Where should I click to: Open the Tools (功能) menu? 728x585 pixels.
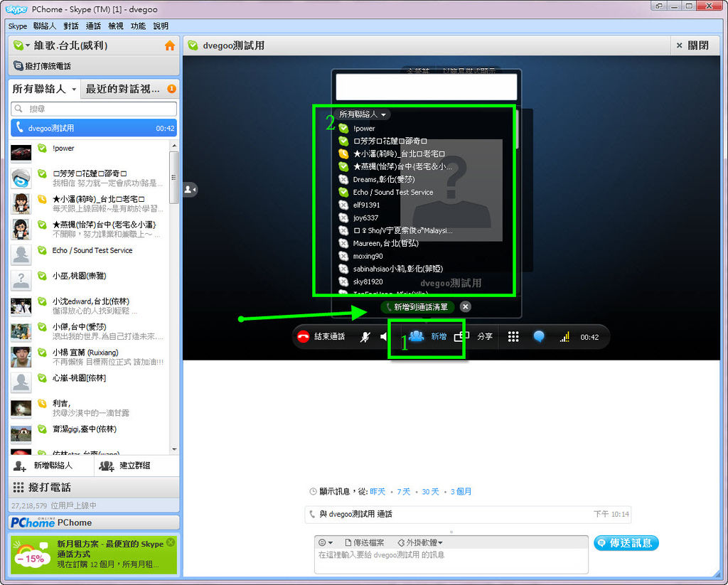pos(138,26)
